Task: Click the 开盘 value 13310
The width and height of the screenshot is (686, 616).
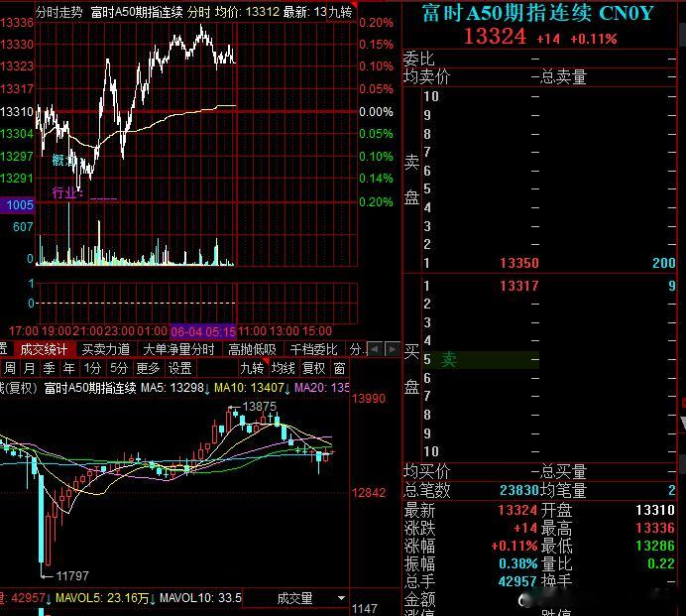Action: [655, 510]
